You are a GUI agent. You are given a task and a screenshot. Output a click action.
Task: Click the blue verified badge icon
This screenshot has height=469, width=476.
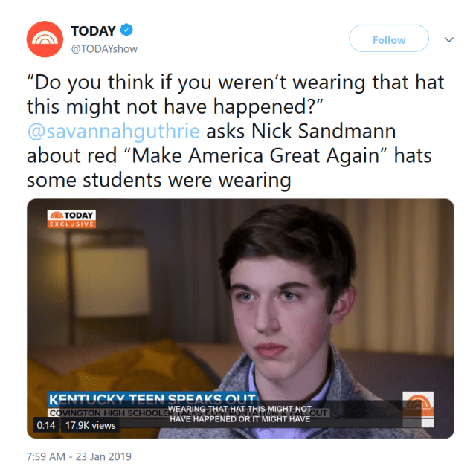tap(126, 30)
